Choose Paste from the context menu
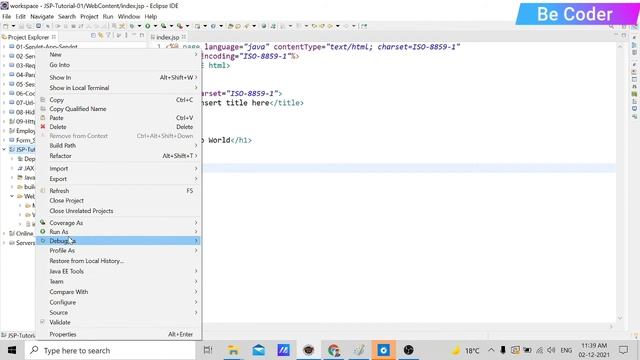 118,118
